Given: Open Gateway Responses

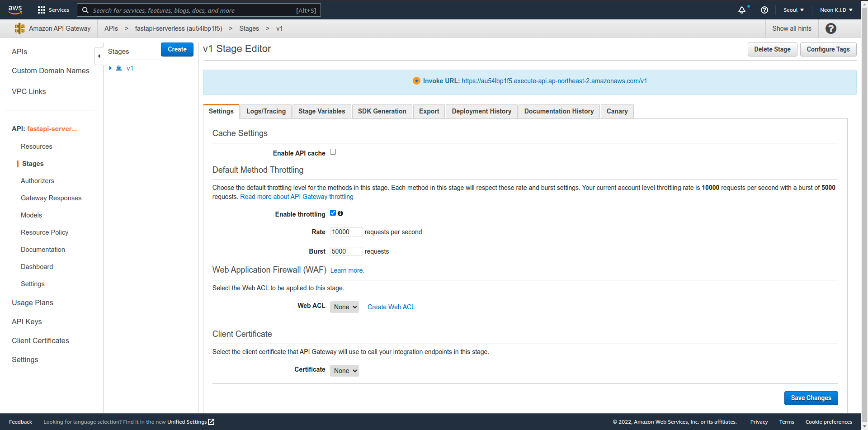Looking at the screenshot, I should point(51,198).
